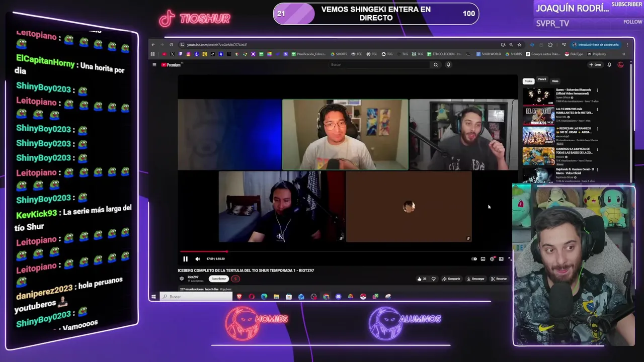Click the Descargar download button
Viewport: 644px width, 362px height.
[x=475, y=279]
